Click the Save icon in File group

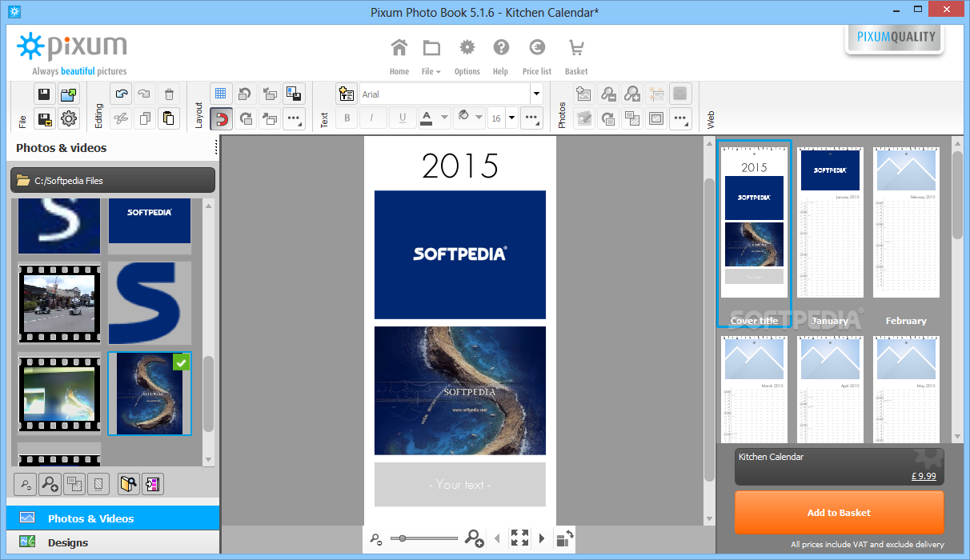[x=44, y=94]
